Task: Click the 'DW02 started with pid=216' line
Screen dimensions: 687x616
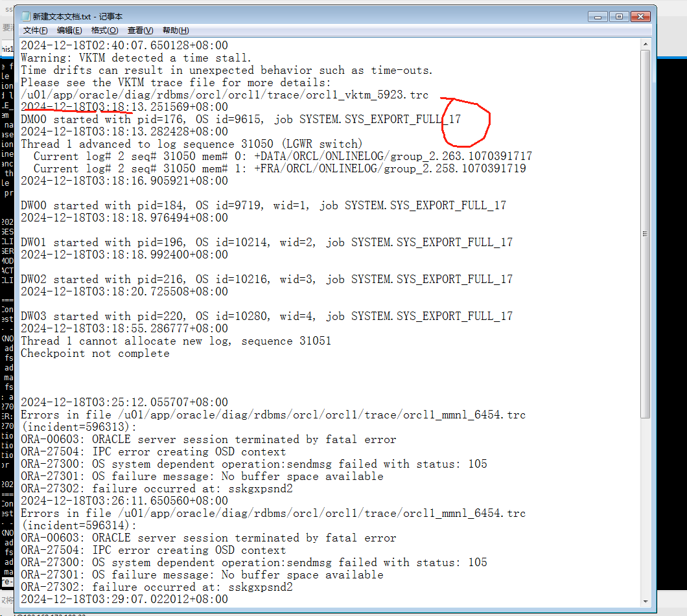Action: (x=267, y=279)
